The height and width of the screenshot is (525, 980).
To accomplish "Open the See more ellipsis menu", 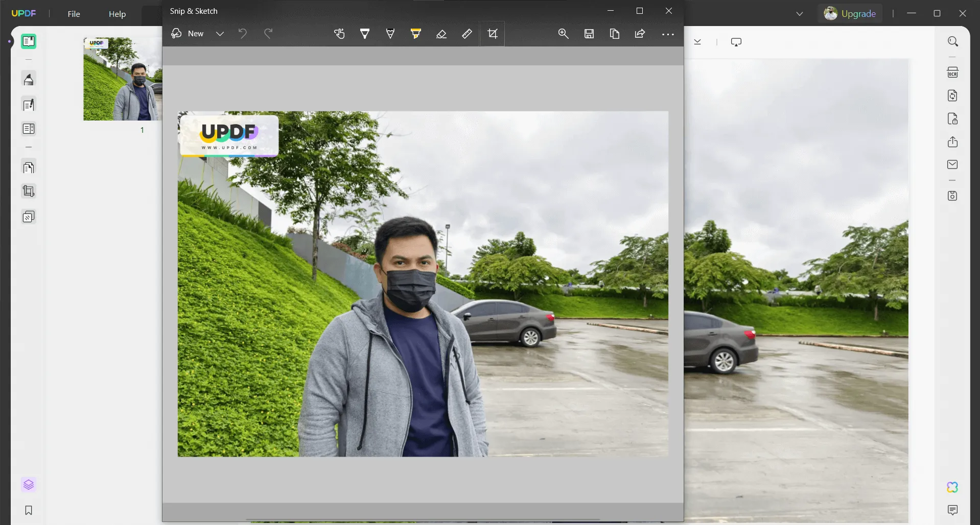I will click(668, 34).
